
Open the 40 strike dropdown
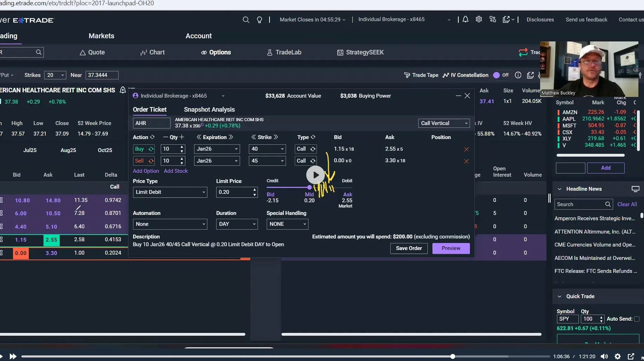(267, 149)
